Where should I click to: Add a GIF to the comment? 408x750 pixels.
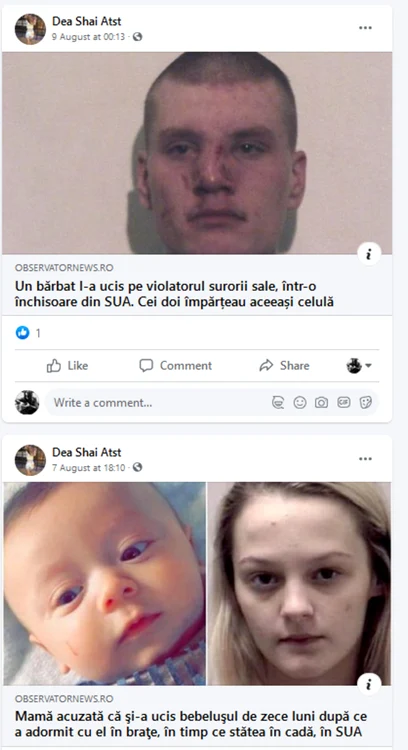pyautogui.click(x=343, y=403)
